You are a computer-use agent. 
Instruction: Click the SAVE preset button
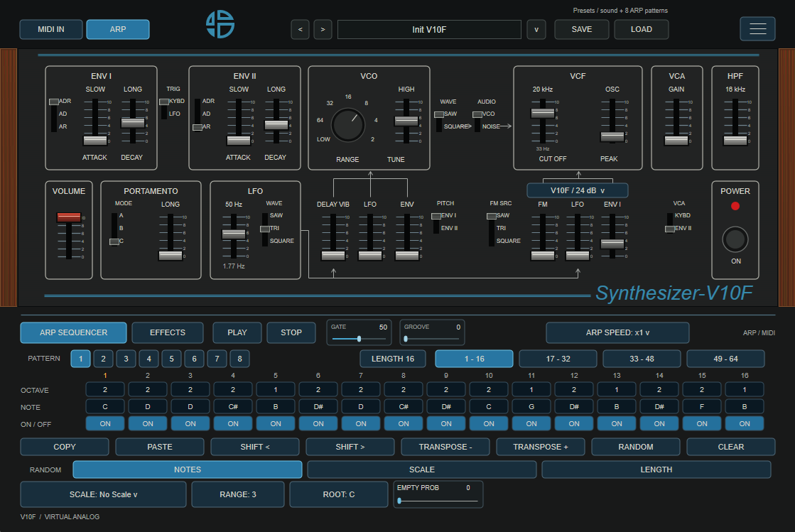(582, 29)
